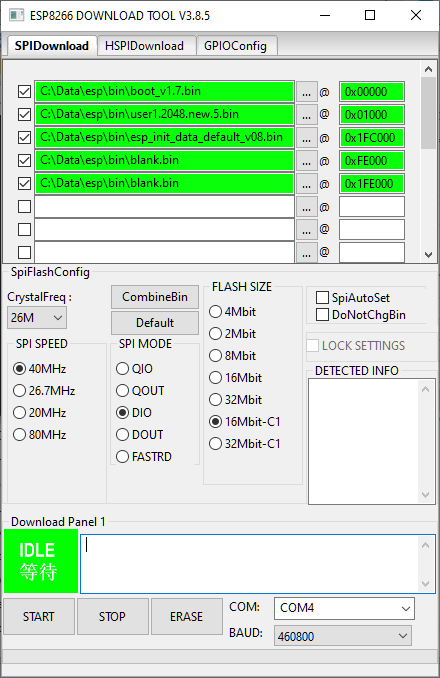Image resolution: width=440 pixels, height=678 pixels.
Task: Browse file for address 0xFE000 row
Action: tap(306, 161)
